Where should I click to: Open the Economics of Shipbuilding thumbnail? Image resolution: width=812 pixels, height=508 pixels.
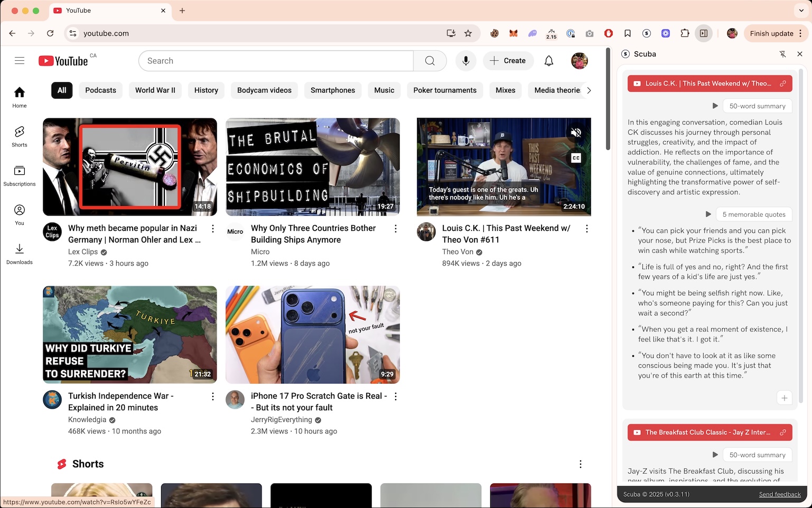(x=313, y=167)
